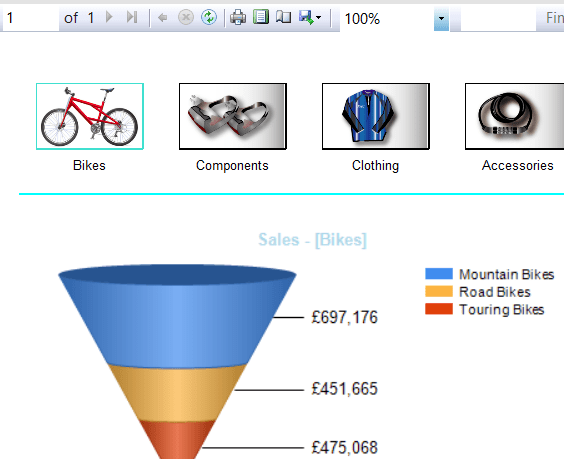Click the Bikes label
This screenshot has height=459, width=564.
tap(89, 165)
